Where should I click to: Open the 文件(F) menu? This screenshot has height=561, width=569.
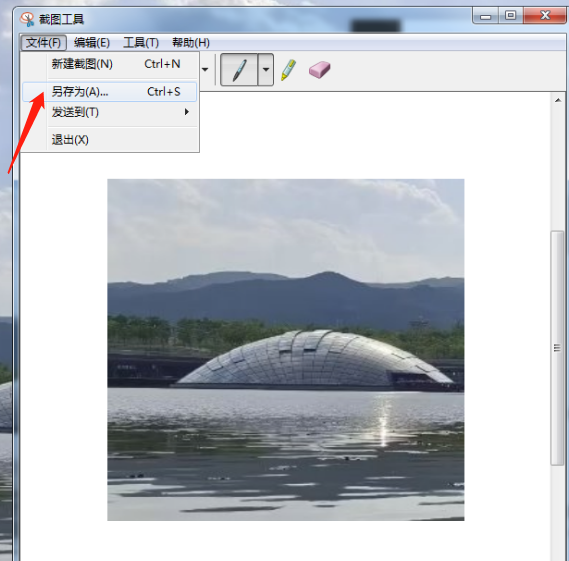[x=44, y=43]
